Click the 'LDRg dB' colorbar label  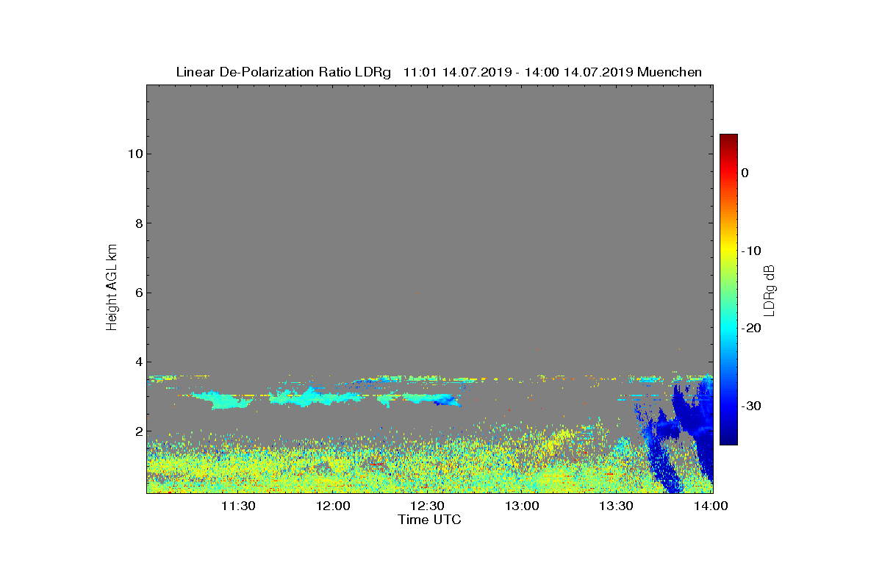pyautogui.click(x=769, y=290)
